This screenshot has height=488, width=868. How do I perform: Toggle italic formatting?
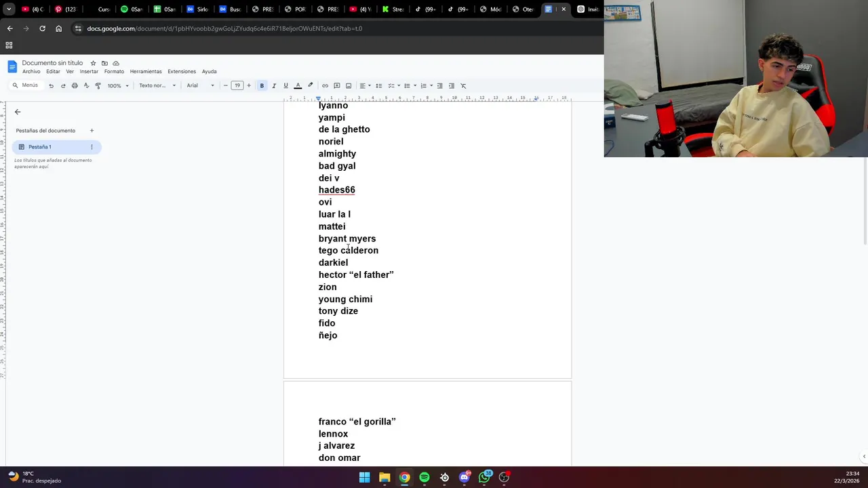pos(274,85)
